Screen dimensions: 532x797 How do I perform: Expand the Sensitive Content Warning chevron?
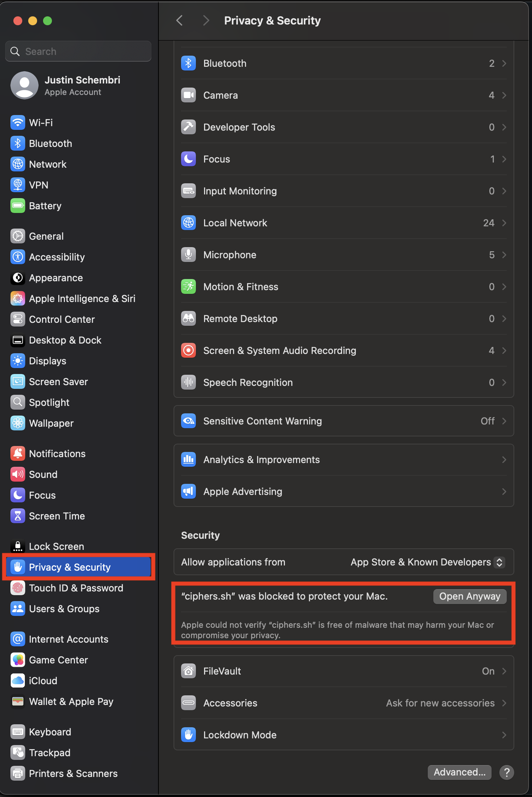(x=504, y=421)
